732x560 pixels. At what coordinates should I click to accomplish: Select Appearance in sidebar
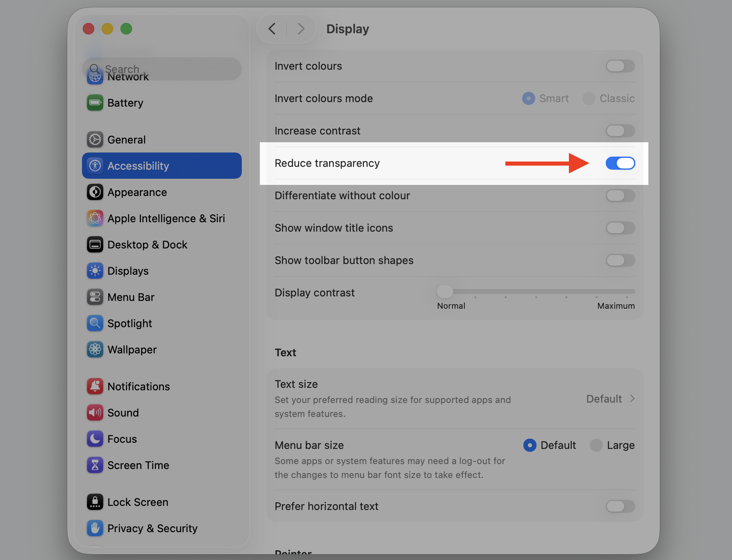pos(162,192)
